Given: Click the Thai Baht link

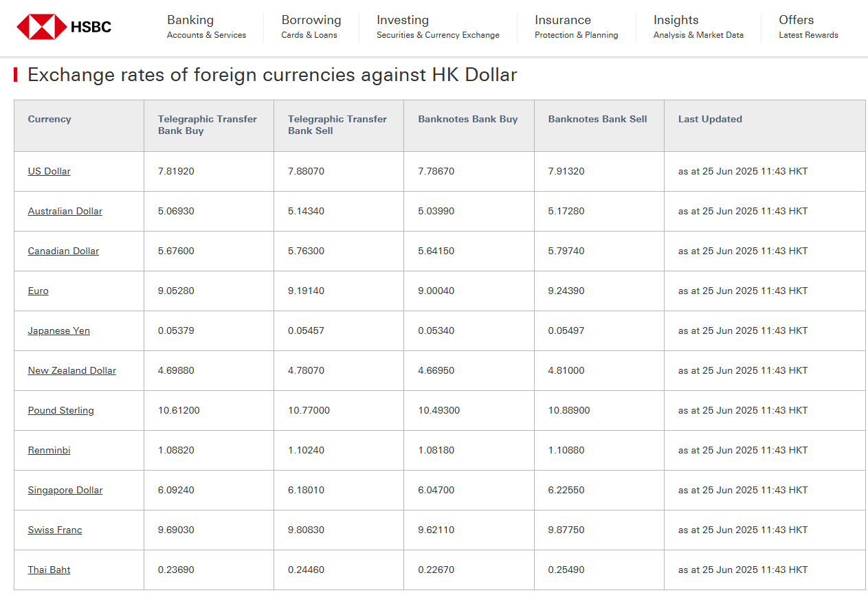Looking at the screenshot, I should tap(49, 570).
